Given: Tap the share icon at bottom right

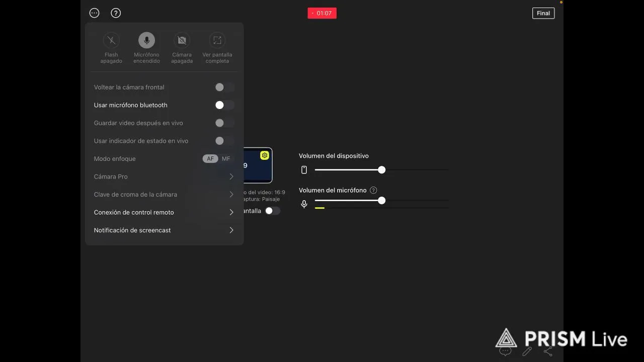Looking at the screenshot, I should coord(548,351).
